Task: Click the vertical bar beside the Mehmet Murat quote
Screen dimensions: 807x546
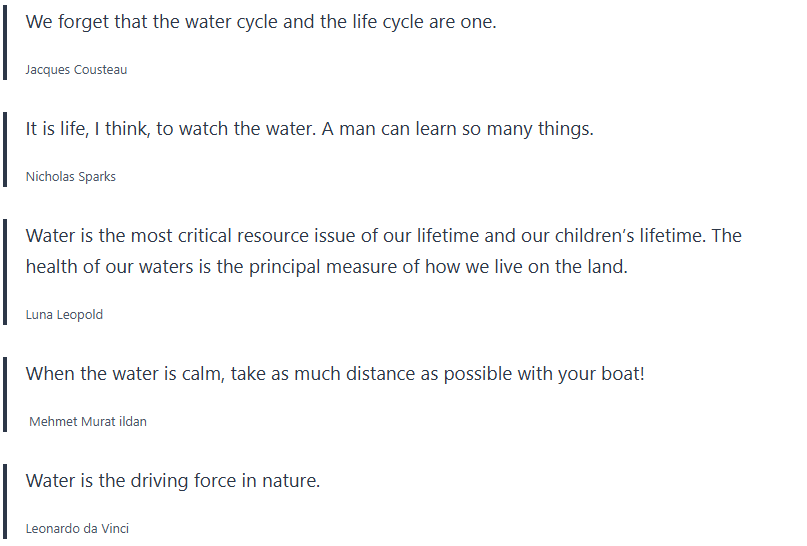Action: [5, 395]
